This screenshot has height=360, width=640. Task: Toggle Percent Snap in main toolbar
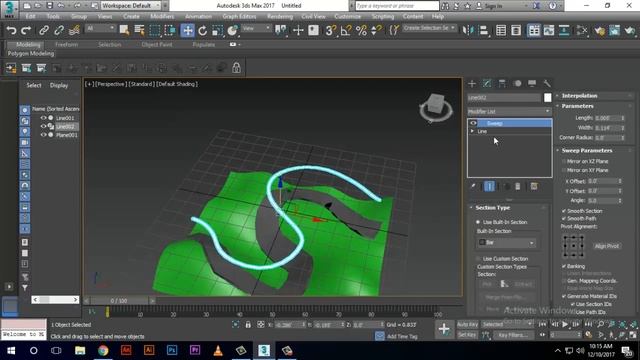click(x=361, y=30)
